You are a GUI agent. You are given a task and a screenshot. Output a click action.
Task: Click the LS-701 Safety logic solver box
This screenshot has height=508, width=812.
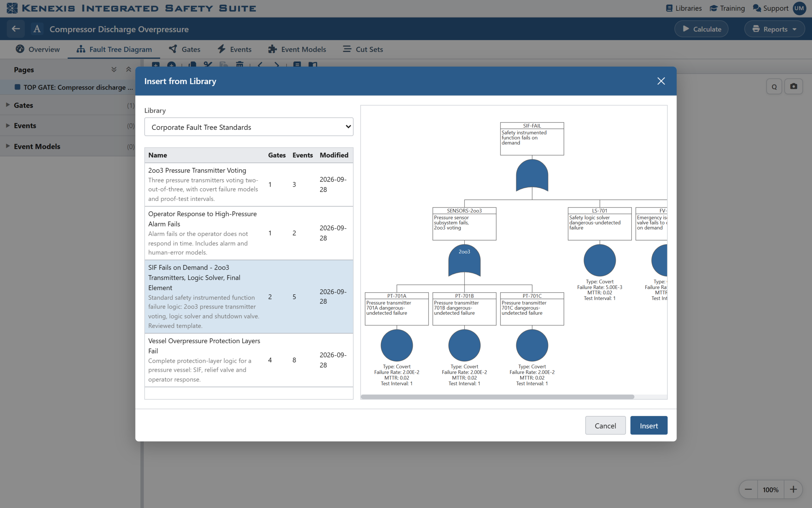pyautogui.click(x=599, y=224)
